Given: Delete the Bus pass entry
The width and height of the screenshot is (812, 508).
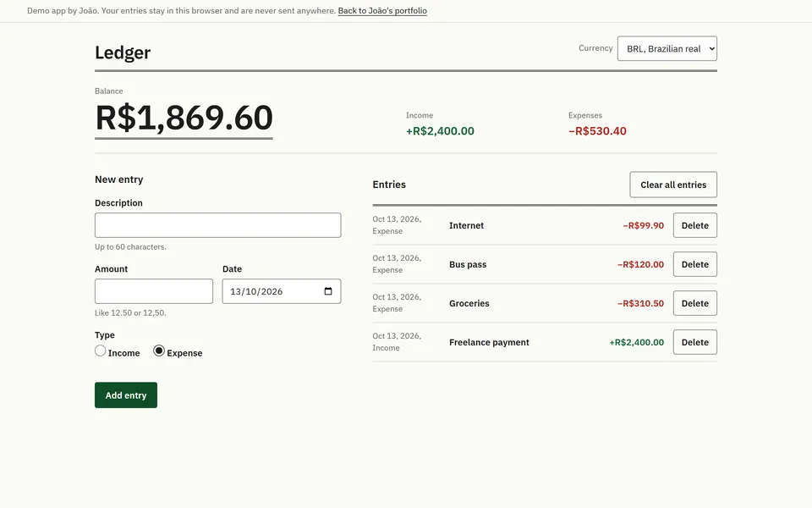Looking at the screenshot, I should pyautogui.click(x=695, y=264).
